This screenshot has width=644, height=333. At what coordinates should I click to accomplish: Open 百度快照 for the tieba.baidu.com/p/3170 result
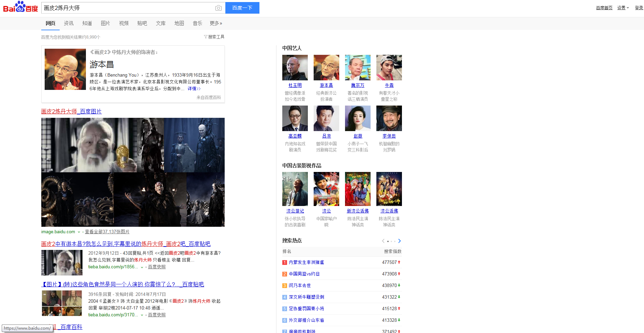[157, 315]
